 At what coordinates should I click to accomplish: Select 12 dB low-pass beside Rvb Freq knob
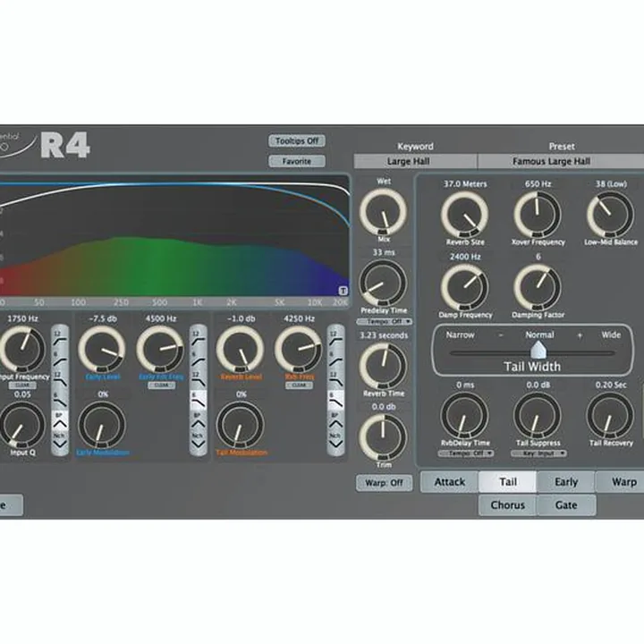coord(335,379)
